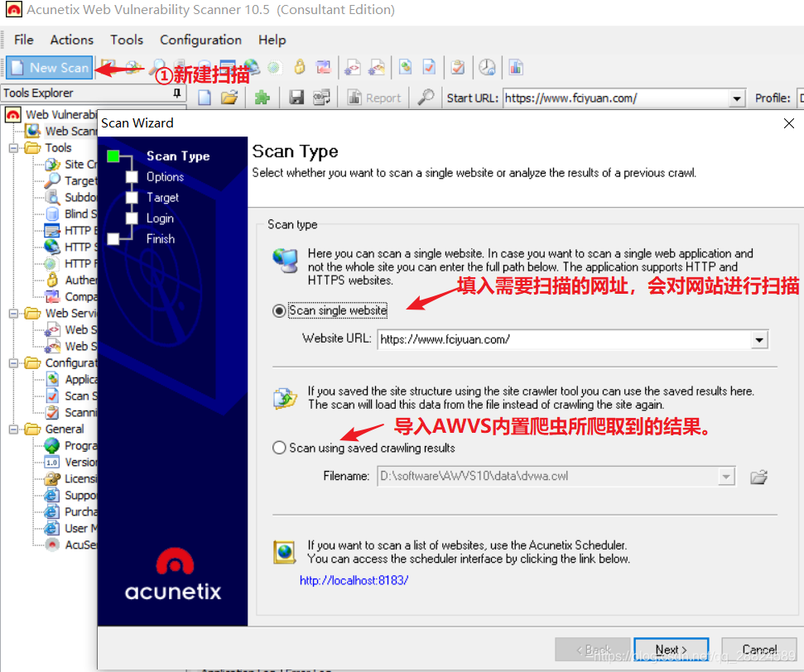The image size is (804, 672).
Task: Open the Scan Settings toolbar icon
Action: pos(429,67)
